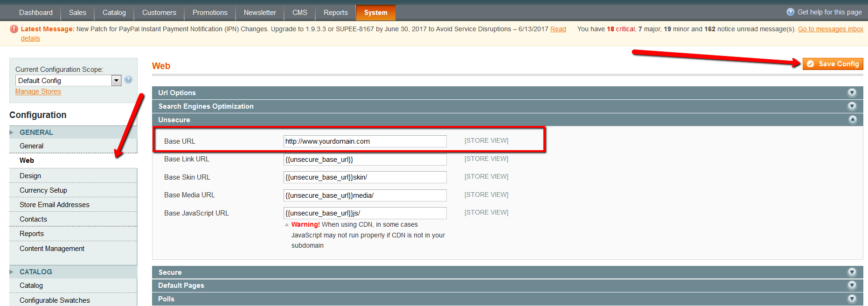Click the Get help for this page icon
Viewport: 868px width, 306px height.
791,12
